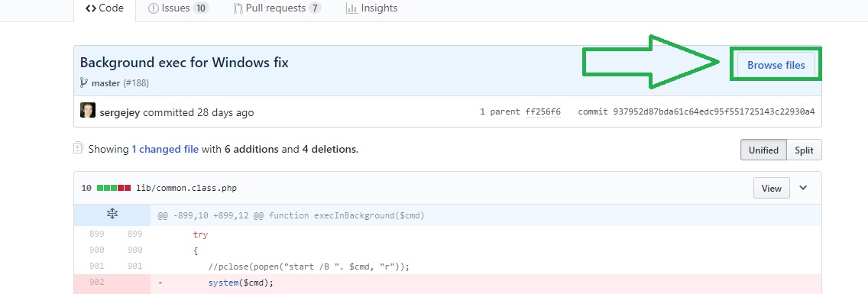Screen dimensions: 868x294
Task: Open the Code tab
Action: 105,9
